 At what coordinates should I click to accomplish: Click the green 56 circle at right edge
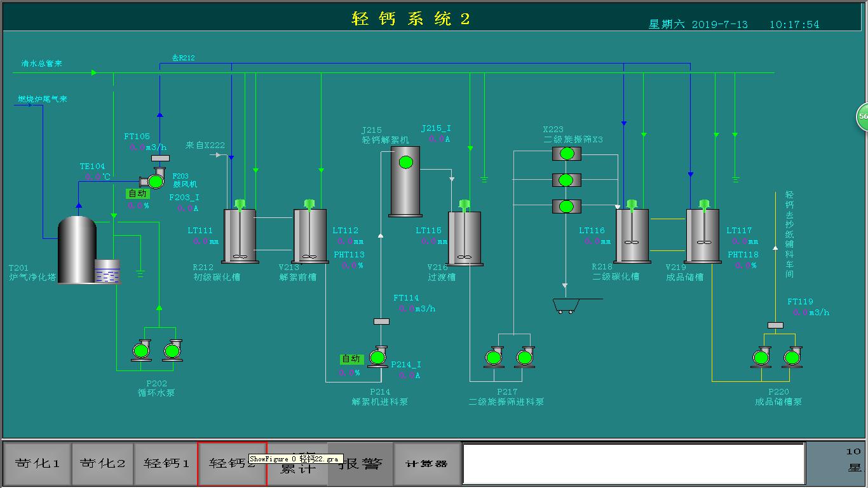[x=862, y=116]
